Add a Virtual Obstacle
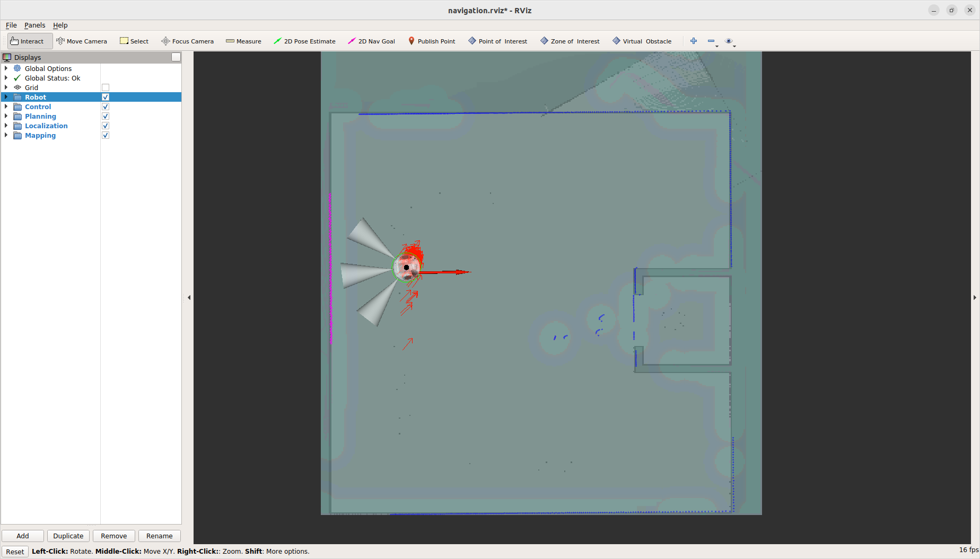The image size is (980, 559). coord(642,41)
